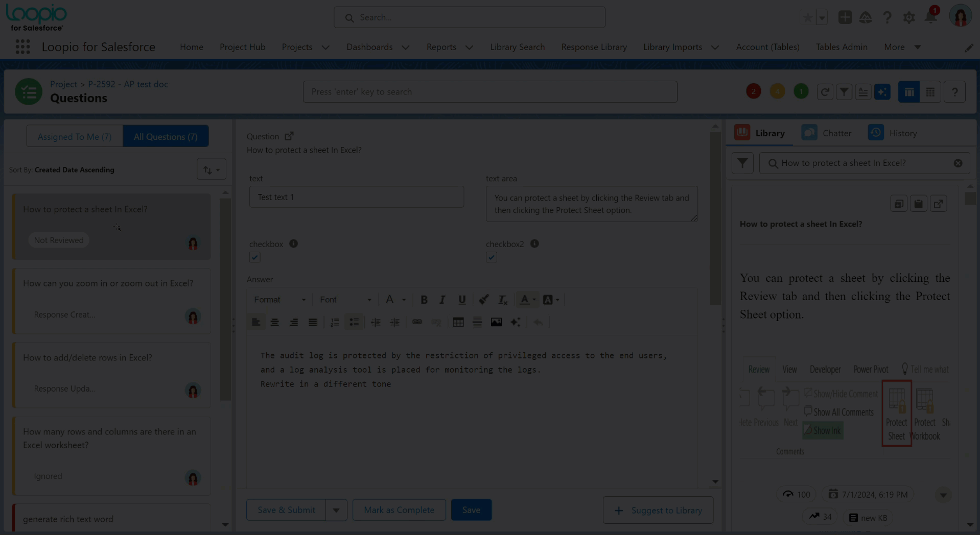Image resolution: width=980 pixels, height=535 pixels.
Task: Click the remove format icon
Action: [503, 300]
